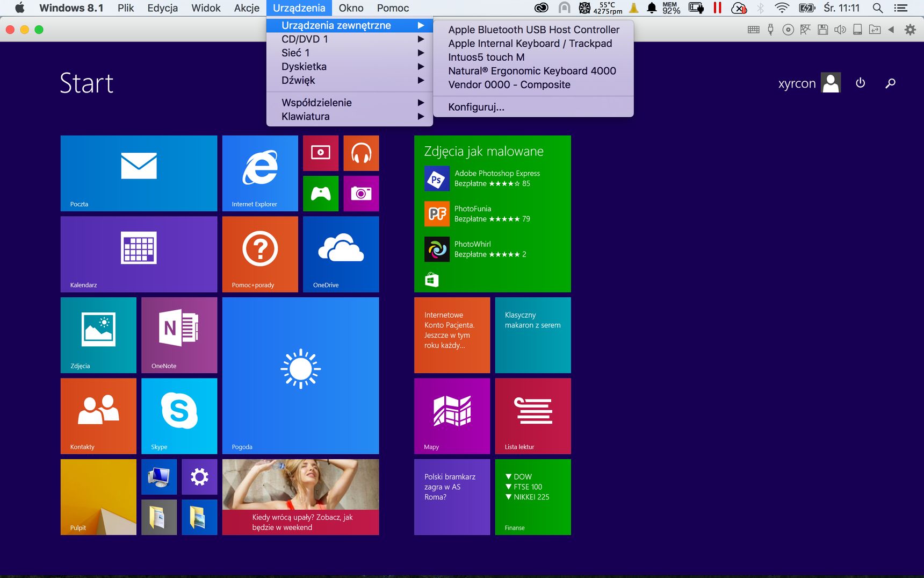Open the OneDrive tile

pos(341,254)
